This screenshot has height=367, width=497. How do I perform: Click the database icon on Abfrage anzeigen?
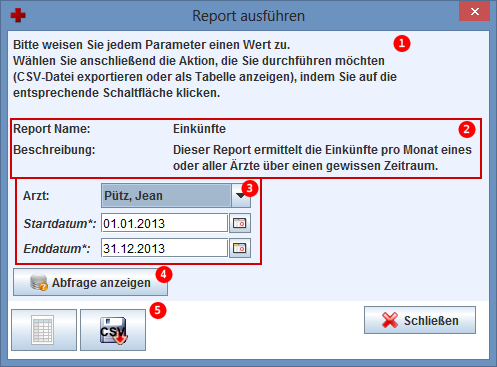pyautogui.click(x=38, y=282)
